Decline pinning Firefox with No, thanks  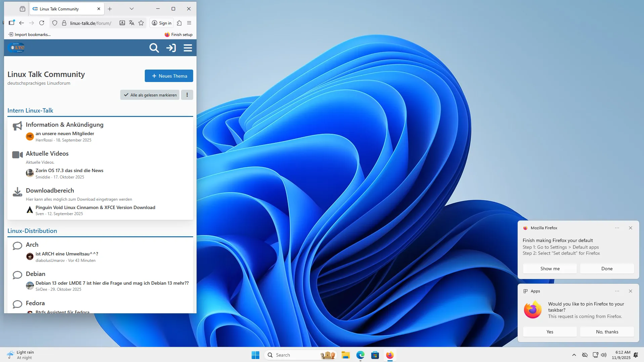pos(607,332)
